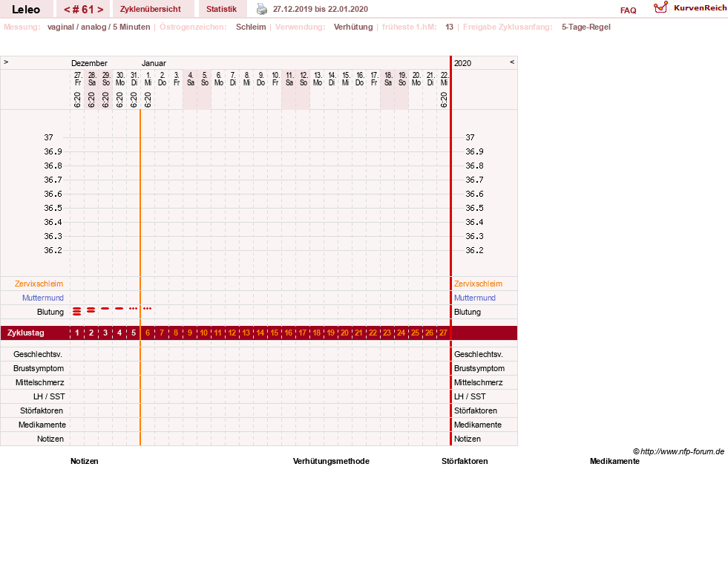Click the Verhütung usage value
Viewport: 728px width, 579px height.
click(x=353, y=27)
